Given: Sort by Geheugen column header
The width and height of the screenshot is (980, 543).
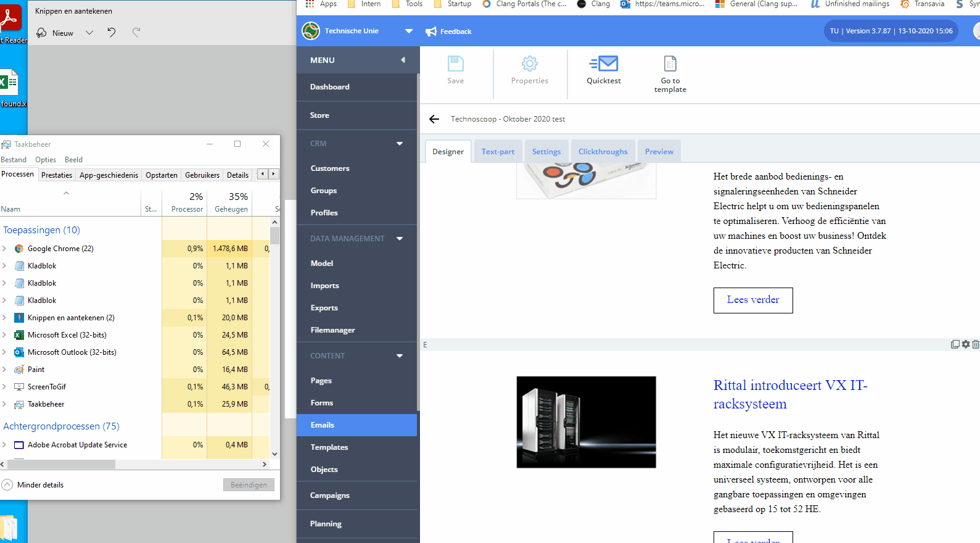Looking at the screenshot, I should tap(229, 202).
